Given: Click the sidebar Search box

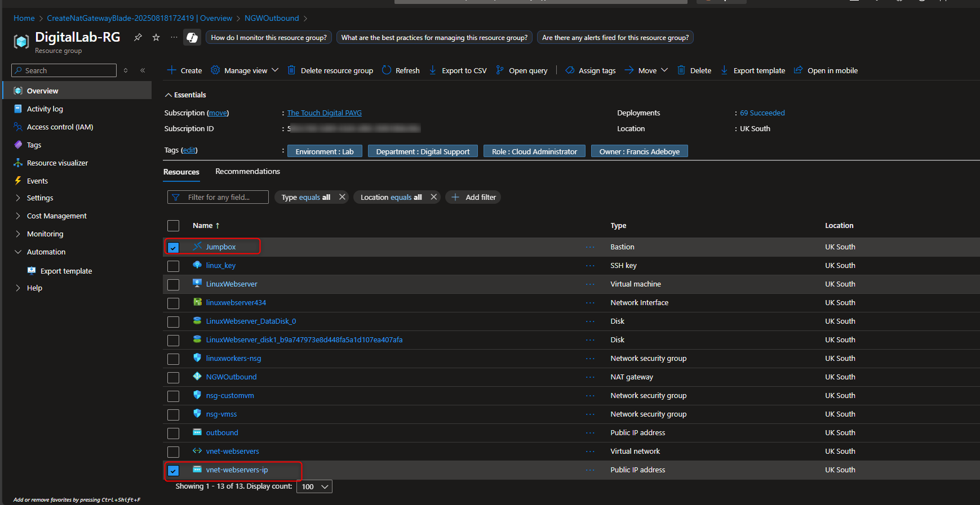Looking at the screenshot, I should pyautogui.click(x=64, y=70).
